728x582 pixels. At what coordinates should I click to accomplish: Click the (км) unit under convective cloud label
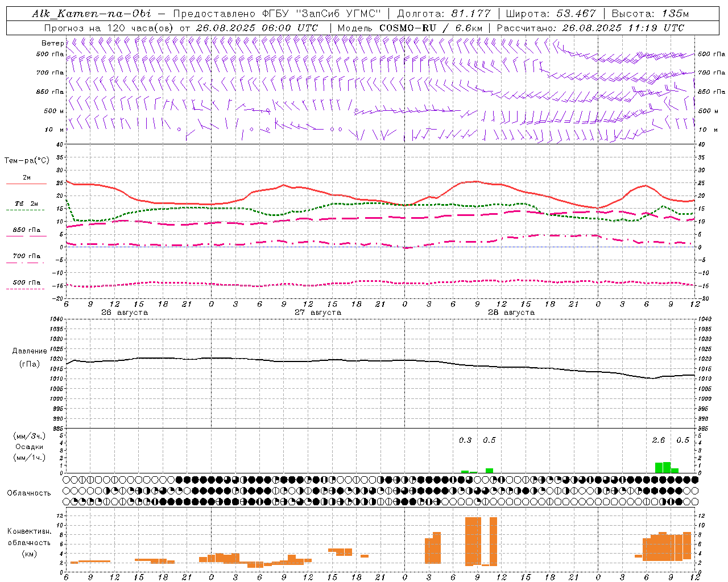29,554
